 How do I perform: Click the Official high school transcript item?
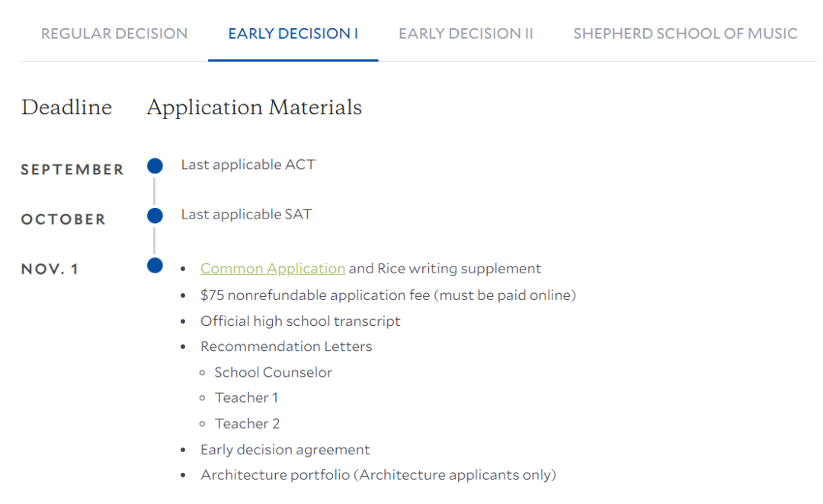(x=300, y=321)
